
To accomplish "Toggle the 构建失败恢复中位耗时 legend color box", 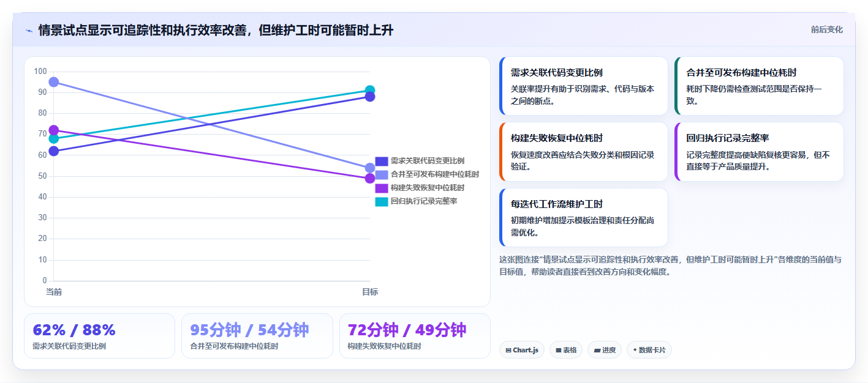I will click(382, 188).
